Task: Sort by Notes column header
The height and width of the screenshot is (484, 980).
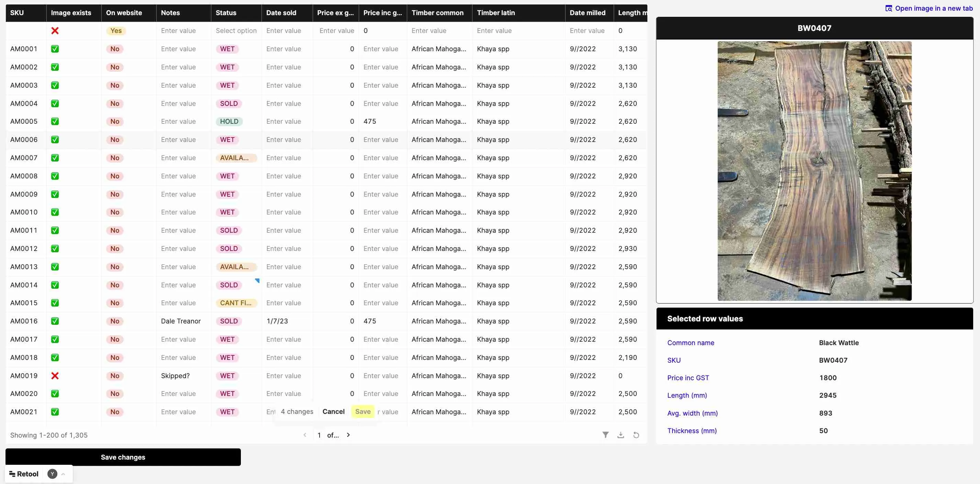Action: [184, 13]
